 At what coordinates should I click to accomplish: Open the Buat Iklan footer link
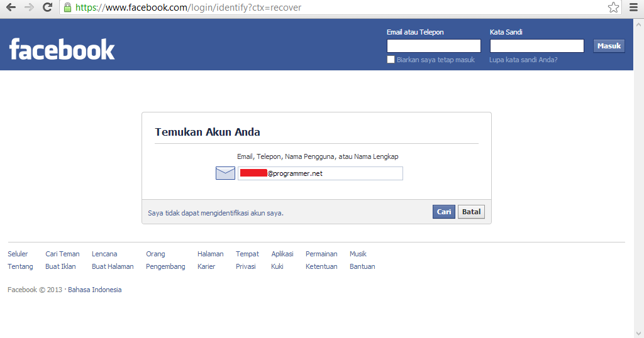coord(60,266)
